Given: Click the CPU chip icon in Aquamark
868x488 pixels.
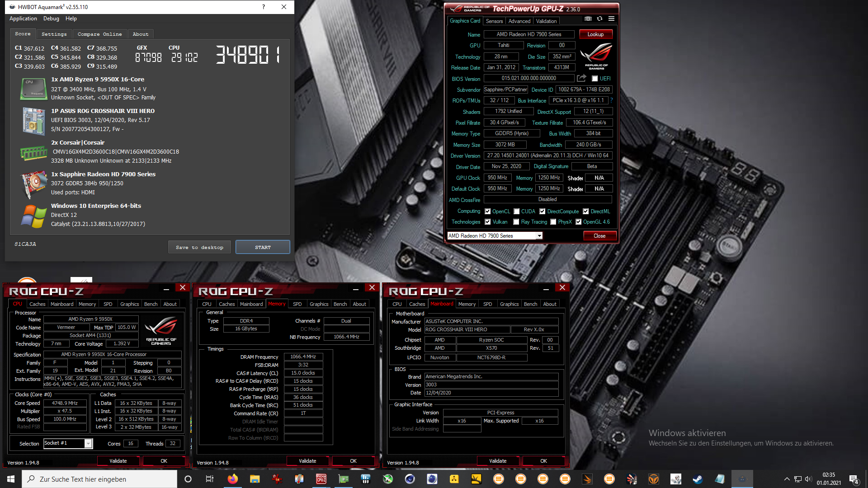Looking at the screenshot, I should [33, 89].
